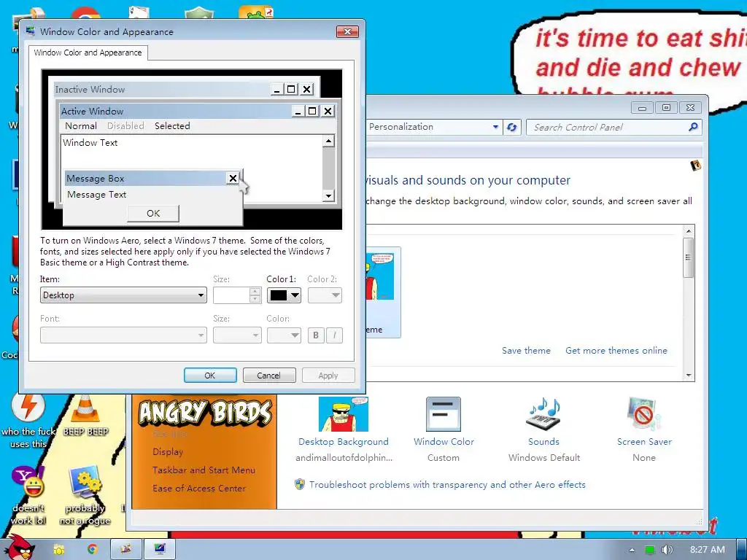Click the preview Message Box OK button

(x=153, y=214)
